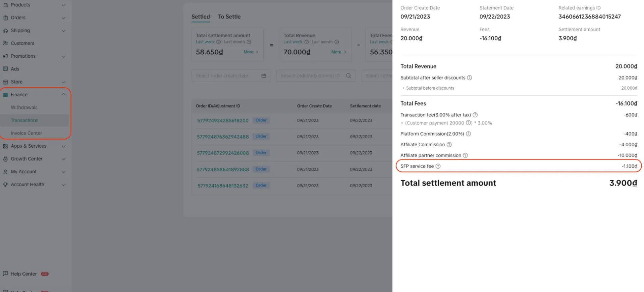Click the Orders sidebar icon
The height and width of the screenshot is (292, 644).
[x=5, y=18]
